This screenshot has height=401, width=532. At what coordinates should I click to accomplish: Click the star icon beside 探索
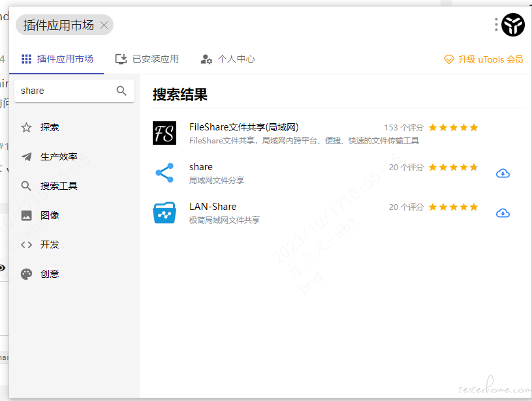click(27, 127)
